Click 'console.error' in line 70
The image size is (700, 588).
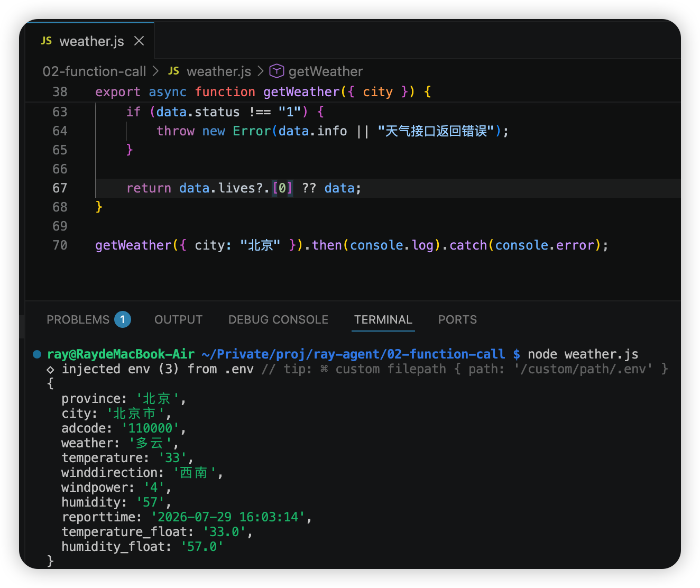click(x=545, y=245)
